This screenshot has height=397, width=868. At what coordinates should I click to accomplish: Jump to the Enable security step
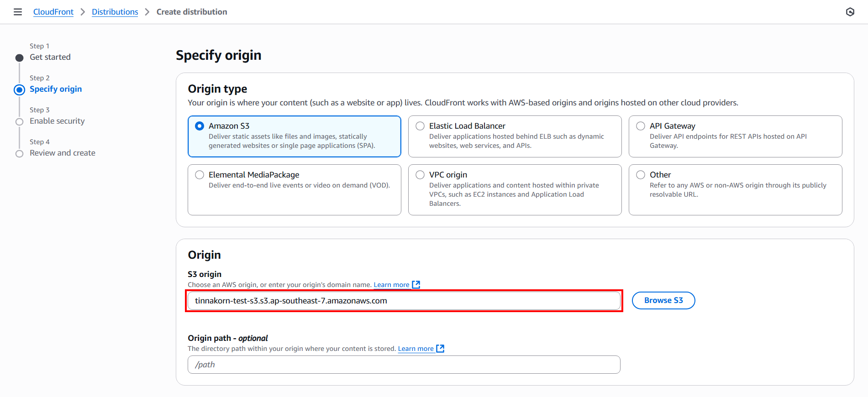pyautogui.click(x=57, y=121)
